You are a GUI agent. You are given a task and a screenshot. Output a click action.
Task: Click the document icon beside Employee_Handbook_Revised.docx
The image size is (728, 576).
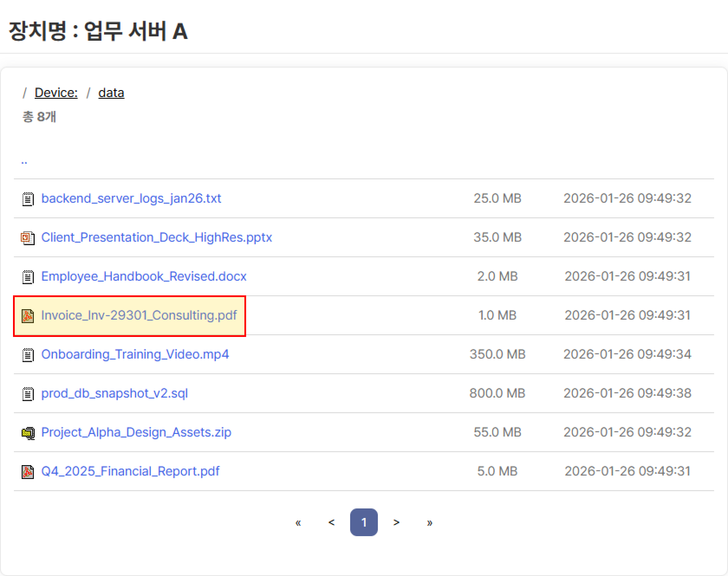tap(28, 277)
